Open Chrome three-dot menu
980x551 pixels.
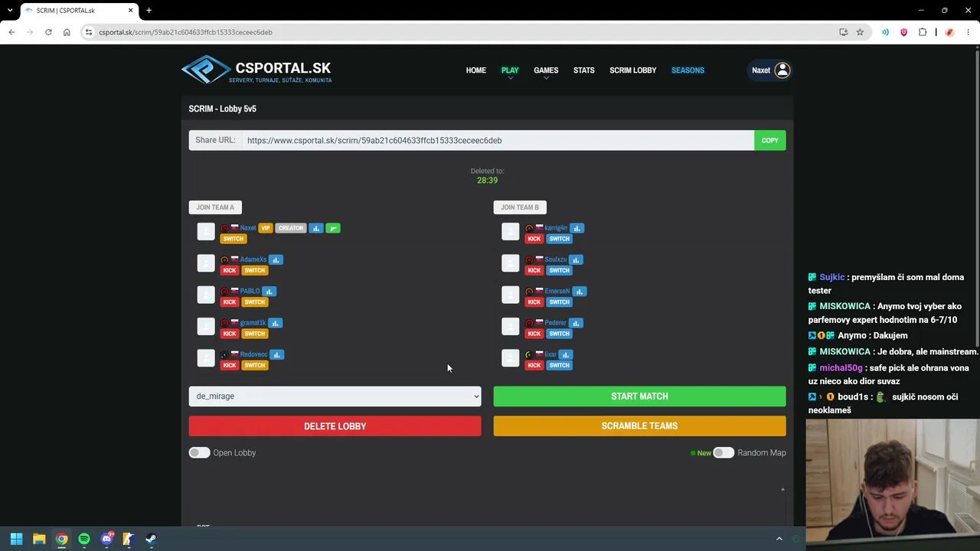968,32
